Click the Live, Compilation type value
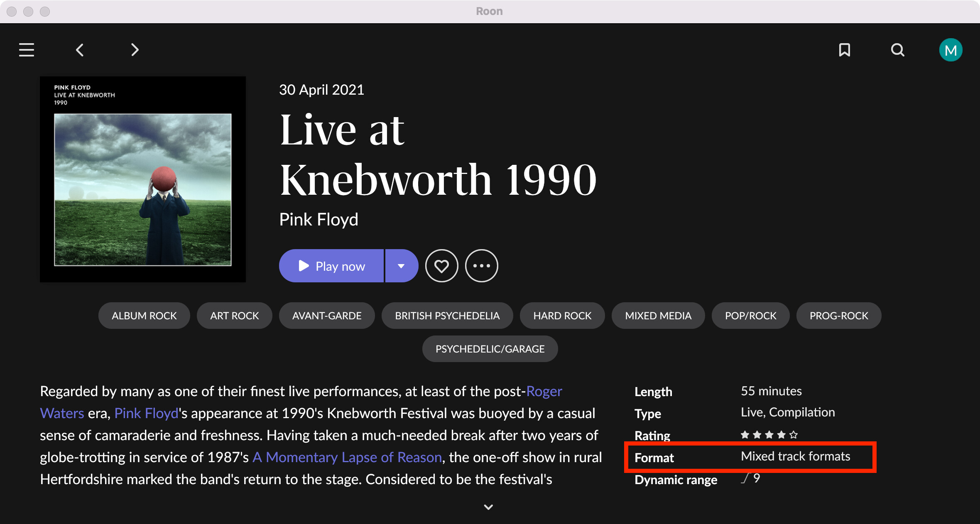Screen dimensions: 980x524 click(x=788, y=412)
